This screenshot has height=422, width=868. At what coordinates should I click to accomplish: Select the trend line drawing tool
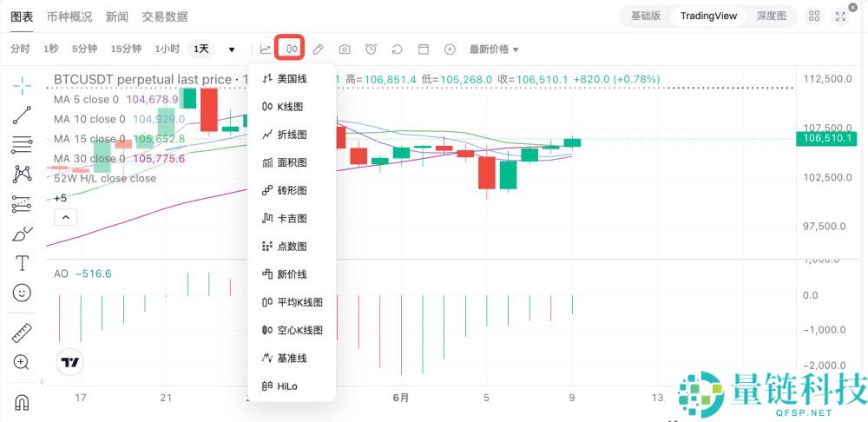pyautogui.click(x=23, y=115)
